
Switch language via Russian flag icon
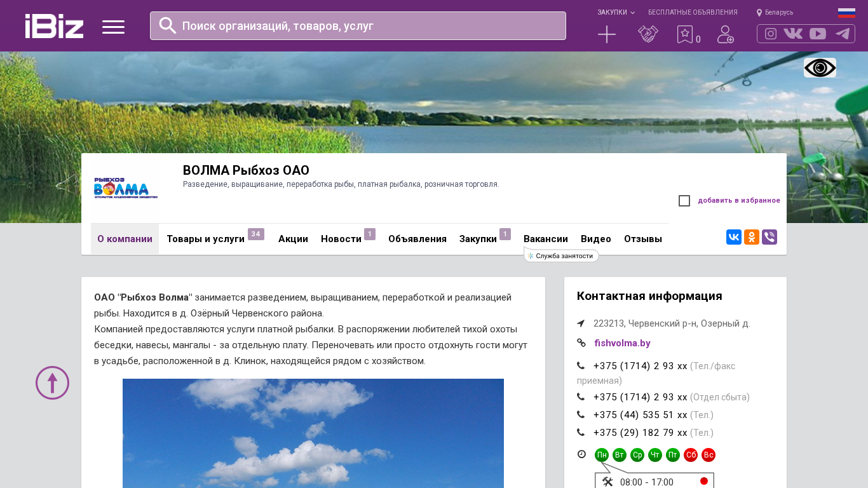coord(846,13)
